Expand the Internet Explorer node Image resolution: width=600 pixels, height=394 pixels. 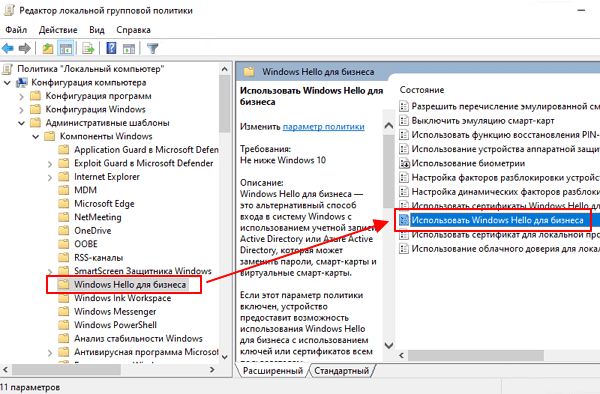[x=50, y=177]
